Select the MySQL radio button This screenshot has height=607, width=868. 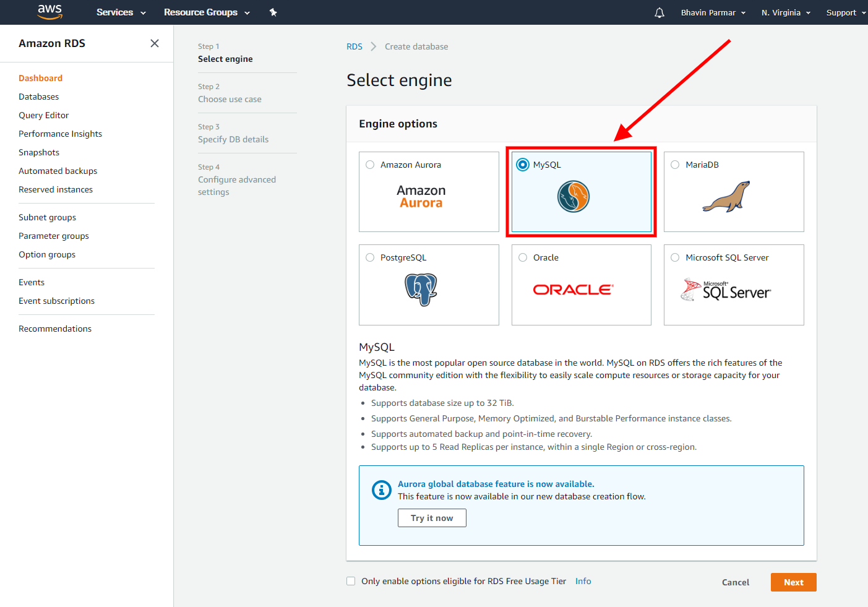tap(523, 165)
